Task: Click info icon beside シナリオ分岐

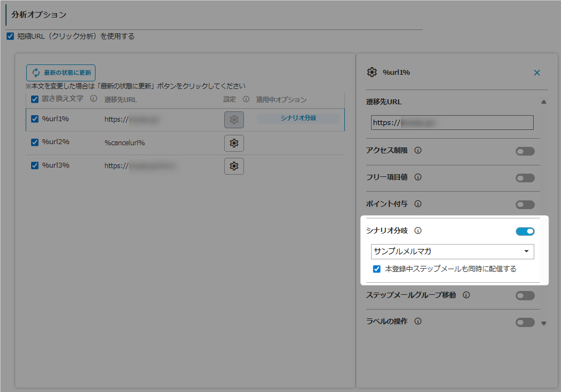Action: 418,230
